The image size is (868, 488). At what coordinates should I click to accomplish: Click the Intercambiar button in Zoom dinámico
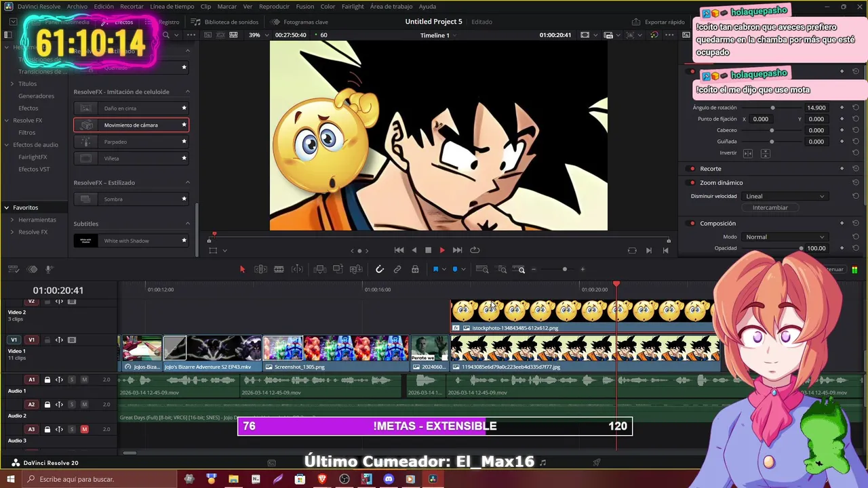pyautogui.click(x=770, y=207)
